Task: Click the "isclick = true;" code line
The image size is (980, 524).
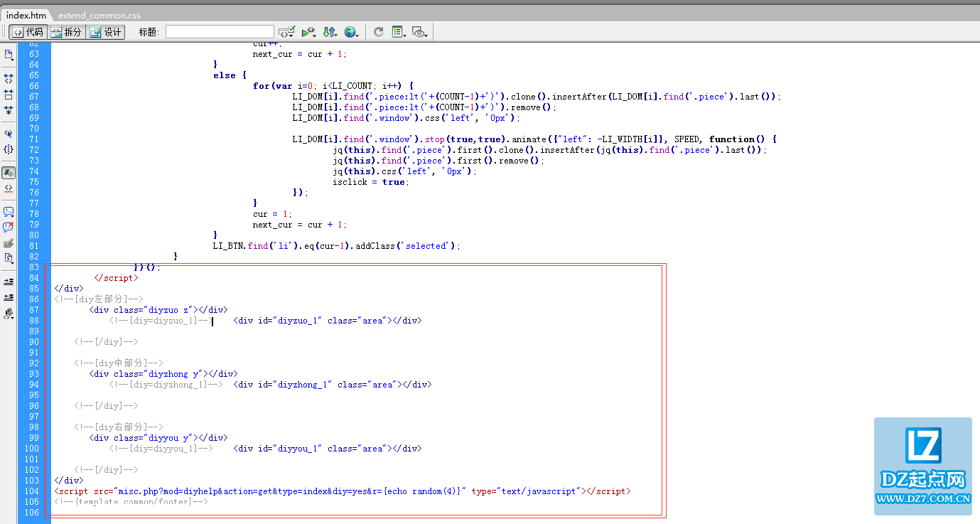Action: 372,182
